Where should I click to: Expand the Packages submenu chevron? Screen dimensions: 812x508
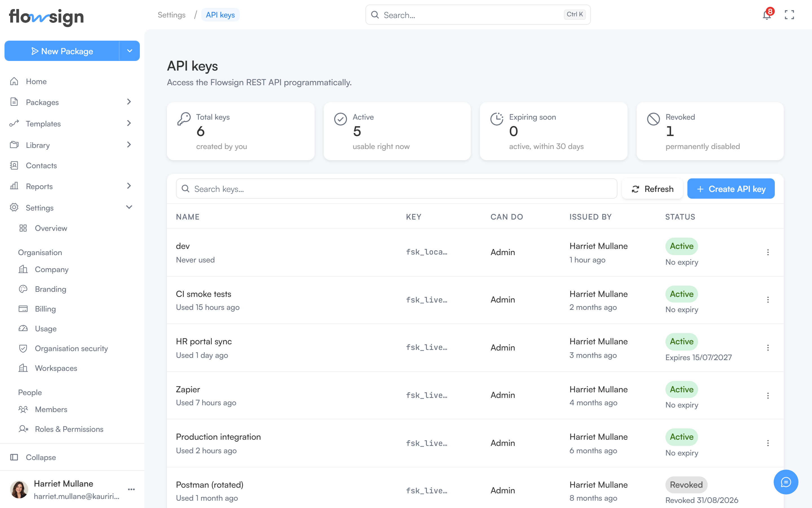coord(129,102)
